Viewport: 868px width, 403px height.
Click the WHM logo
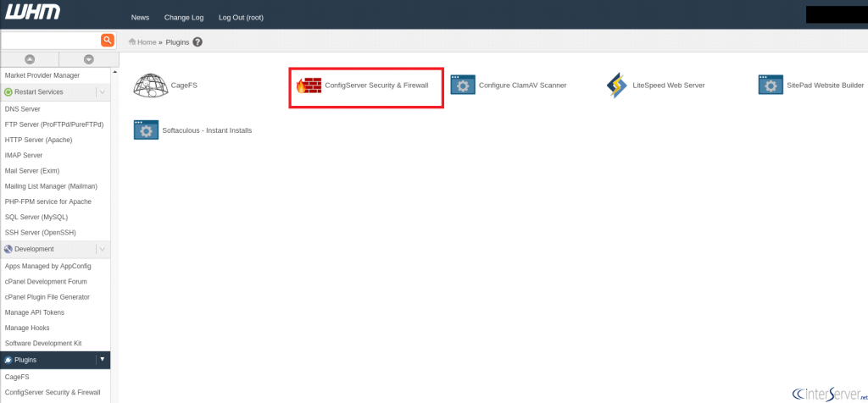coord(33,14)
